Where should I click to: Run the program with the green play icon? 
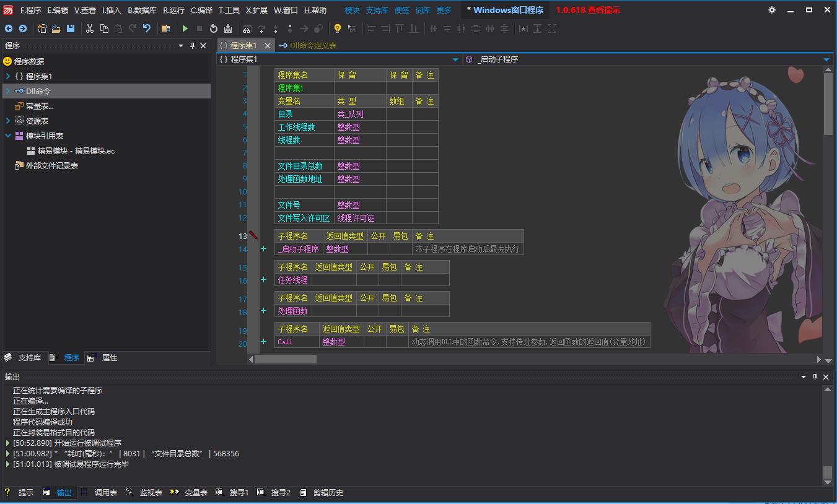185,28
